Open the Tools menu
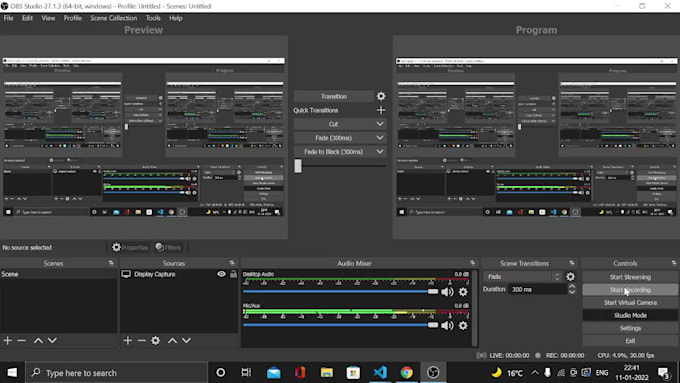 pyautogui.click(x=153, y=18)
